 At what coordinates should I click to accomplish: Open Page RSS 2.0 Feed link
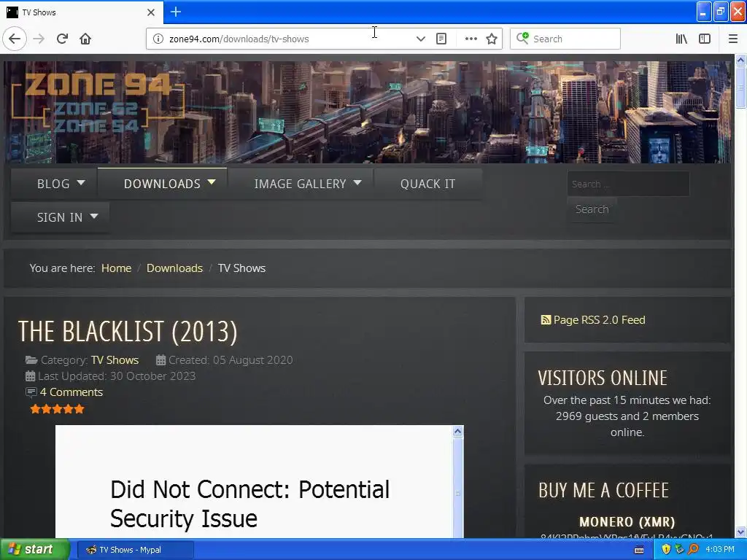pyautogui.click(x=599, y=320)
